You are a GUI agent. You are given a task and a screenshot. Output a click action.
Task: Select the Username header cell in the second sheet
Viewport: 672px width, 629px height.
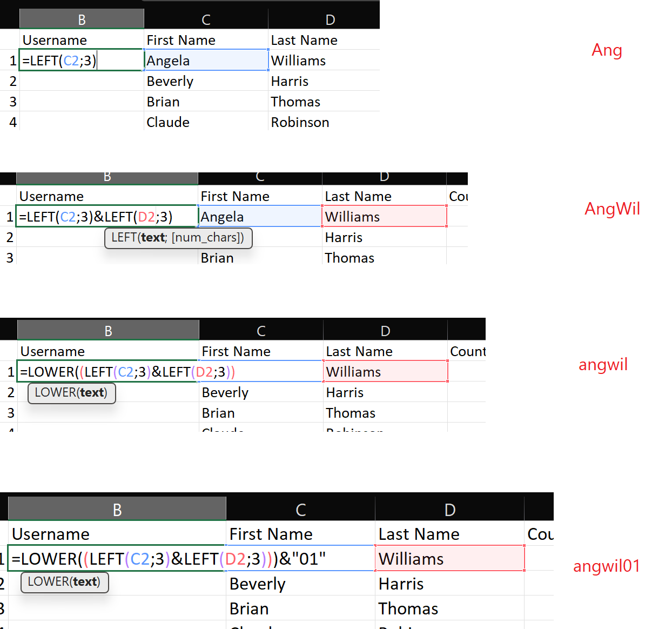pyautogui.click(x=107, y=196)
